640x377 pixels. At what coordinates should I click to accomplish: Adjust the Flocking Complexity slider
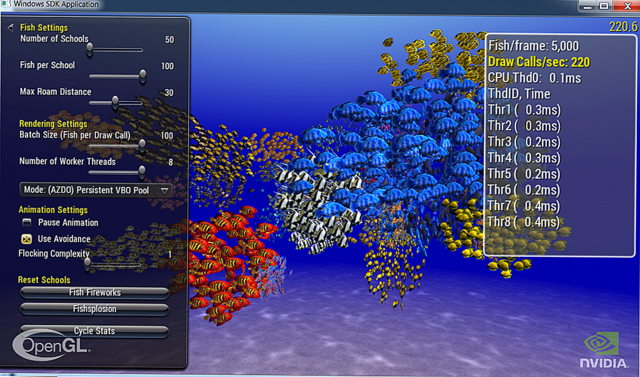coord(113,264)
